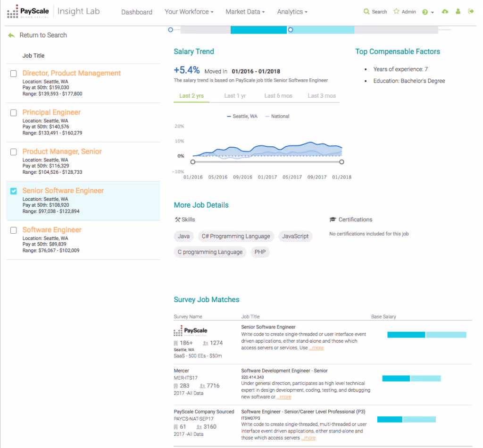Select the Last 1 yr tab
Viewport: 483px width, 448px height.
(x=235, y=96)
